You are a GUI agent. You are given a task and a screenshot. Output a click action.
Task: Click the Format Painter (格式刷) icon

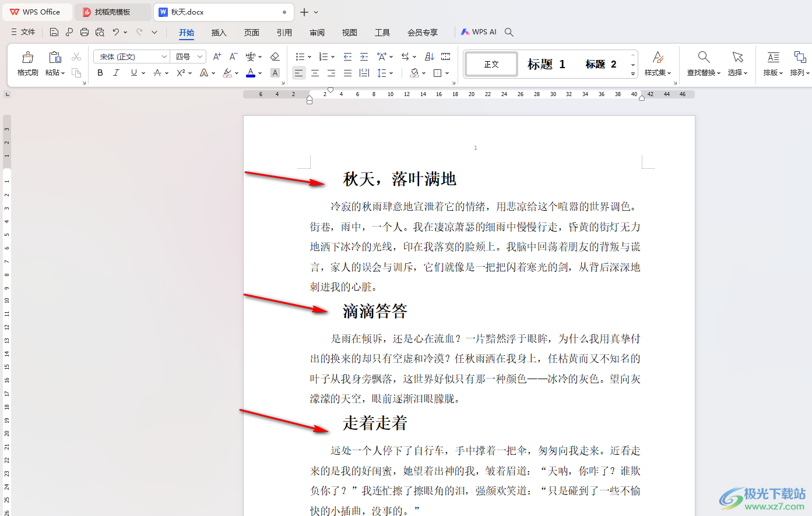[27, 57]
